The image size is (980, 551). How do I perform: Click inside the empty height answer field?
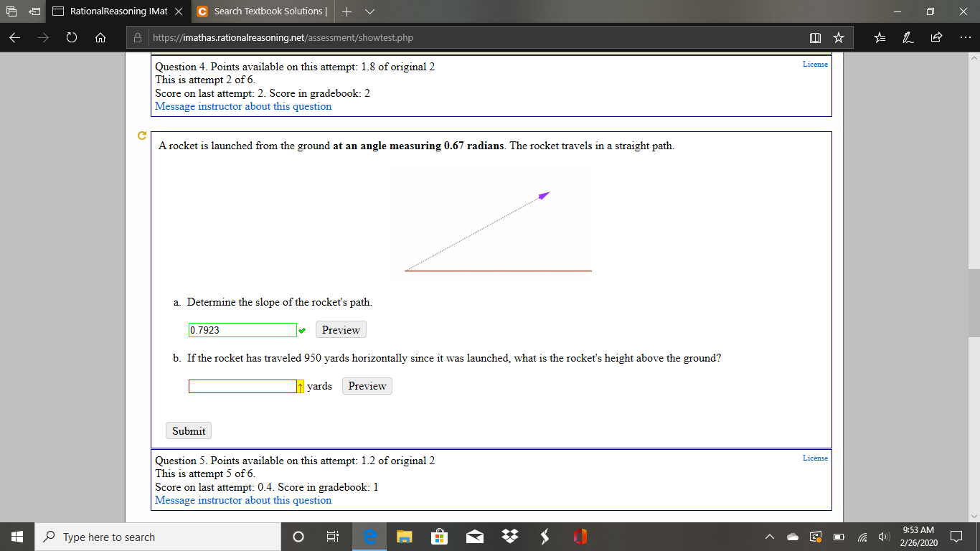click(242, 386)
